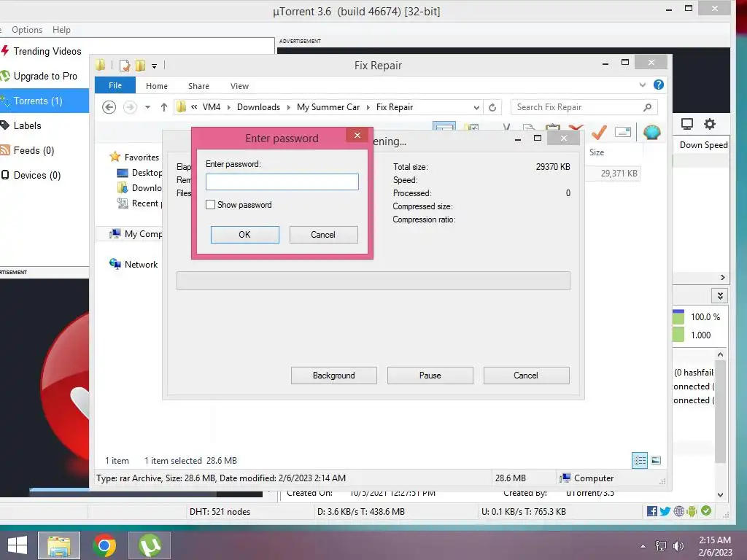Click the extraction progress bar
747x560 pixels.
pyautogui.click(x=373, y=281)
